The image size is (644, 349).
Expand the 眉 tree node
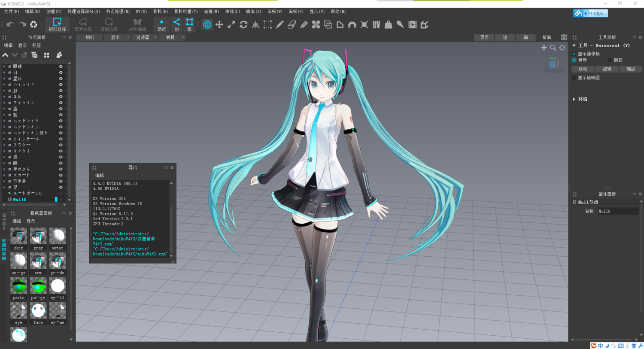pos(4,109)
